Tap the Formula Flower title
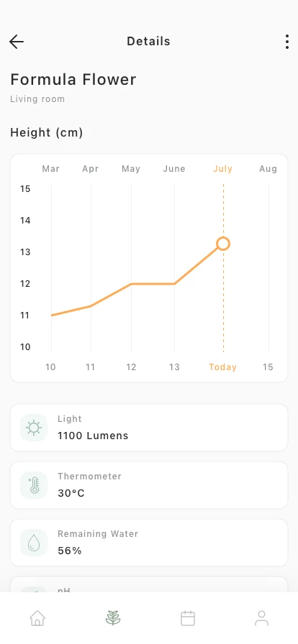298x644 pixels. pos(73,79)
